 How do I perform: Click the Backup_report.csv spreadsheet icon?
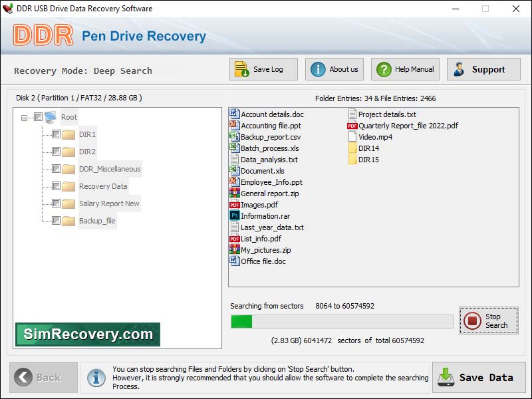pyautogui.click(x=234, y=136)
